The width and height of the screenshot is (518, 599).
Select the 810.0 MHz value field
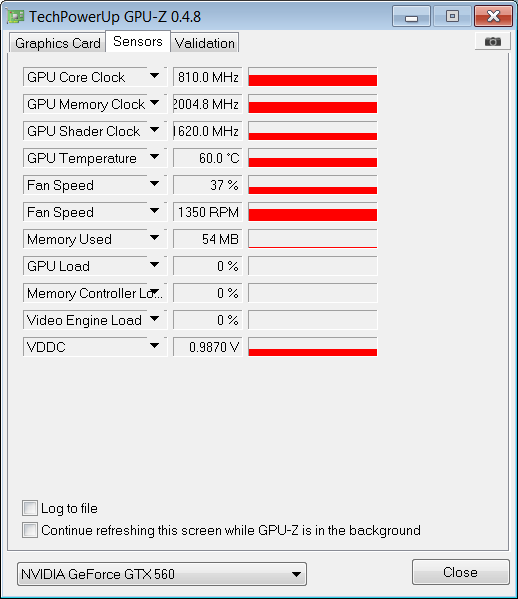click(x=208, y=77)
